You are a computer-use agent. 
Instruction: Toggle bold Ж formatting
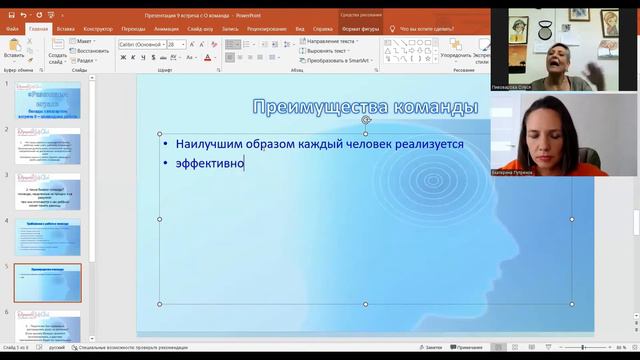123,58
